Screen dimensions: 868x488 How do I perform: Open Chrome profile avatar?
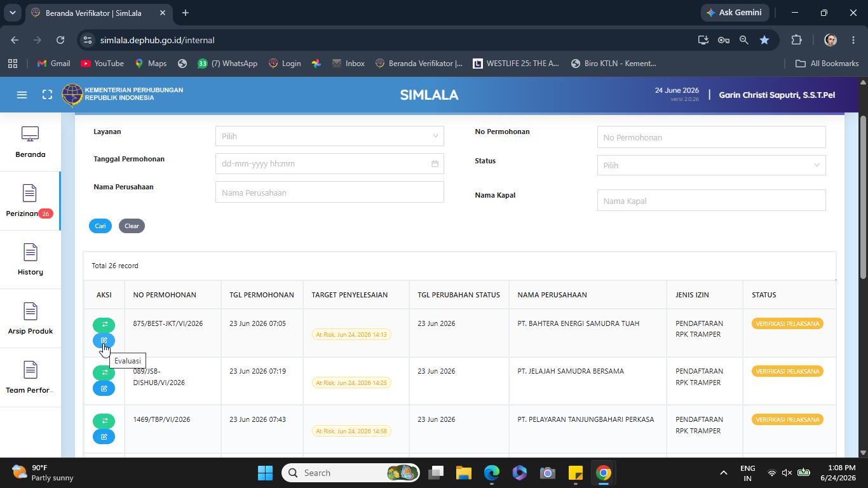coord(831,40)
